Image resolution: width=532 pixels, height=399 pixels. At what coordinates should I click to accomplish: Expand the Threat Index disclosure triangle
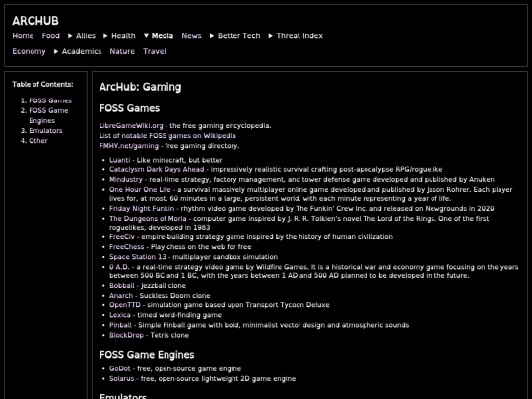coord(270,36)
